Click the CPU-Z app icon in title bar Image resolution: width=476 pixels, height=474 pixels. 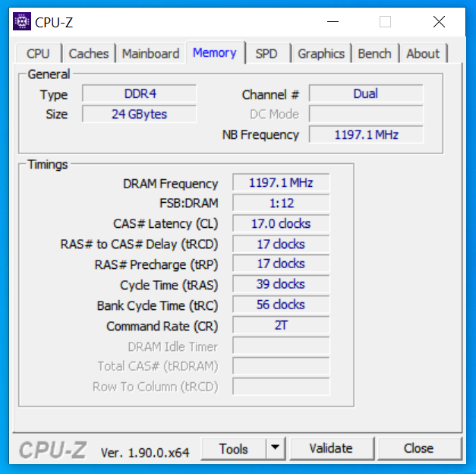click(22, 21)
